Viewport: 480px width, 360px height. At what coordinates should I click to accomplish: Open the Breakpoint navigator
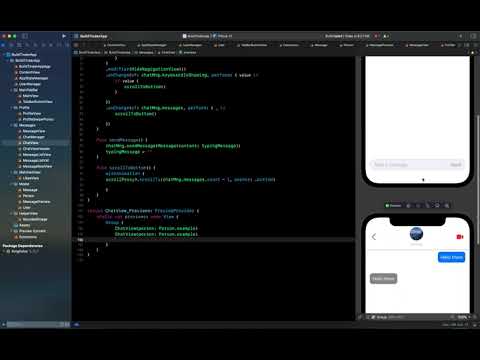coord(59,45)
